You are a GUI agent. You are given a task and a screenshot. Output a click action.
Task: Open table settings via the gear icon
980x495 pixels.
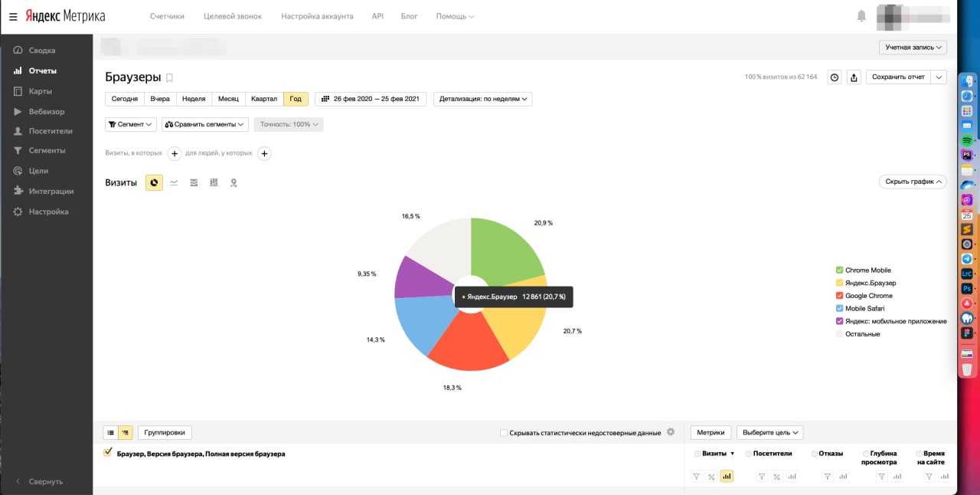[671, 432]
